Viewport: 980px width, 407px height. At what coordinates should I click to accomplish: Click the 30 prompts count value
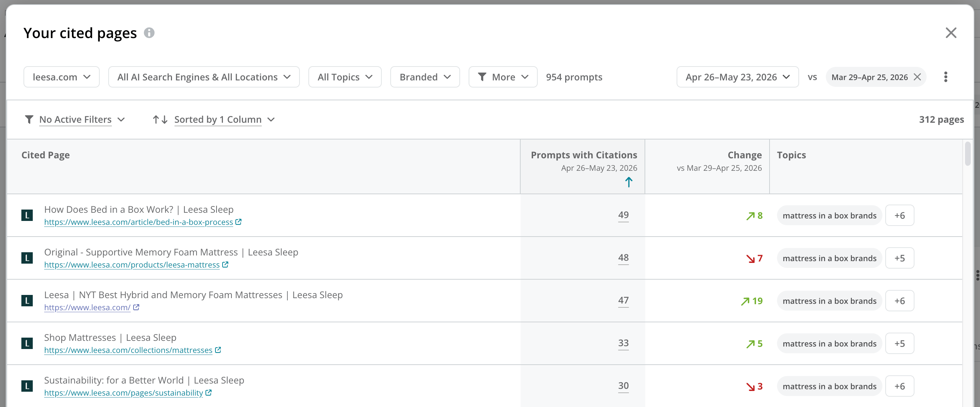coord(623,386)
